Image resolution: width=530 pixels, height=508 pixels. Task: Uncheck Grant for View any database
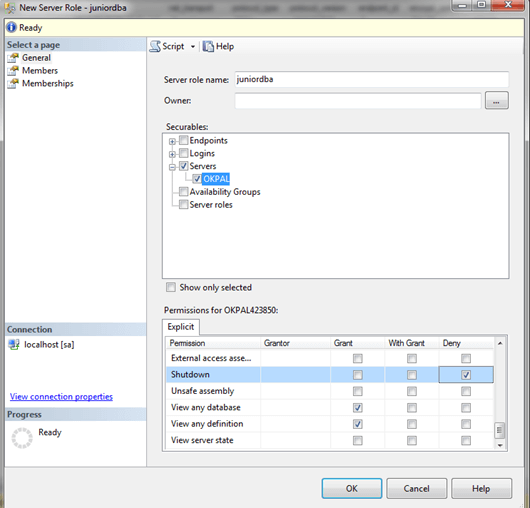[358, 408]
